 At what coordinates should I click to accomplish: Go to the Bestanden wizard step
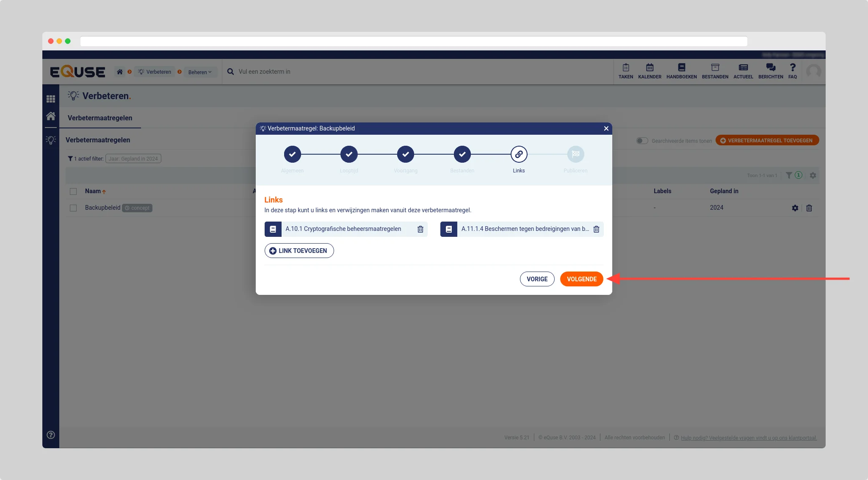(462, 155)
